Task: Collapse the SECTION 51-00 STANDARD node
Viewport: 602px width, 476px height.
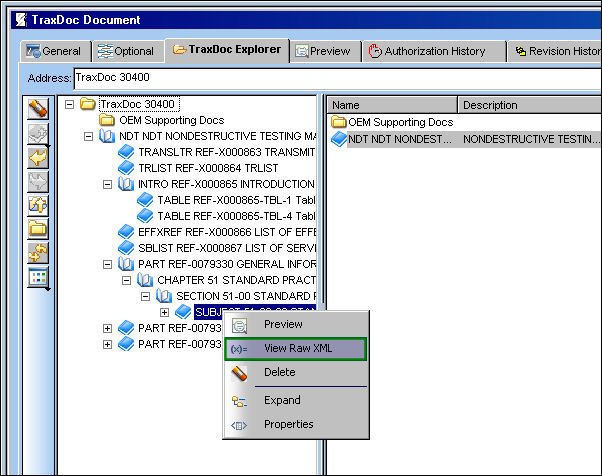Action: click(x=145, y=296)
